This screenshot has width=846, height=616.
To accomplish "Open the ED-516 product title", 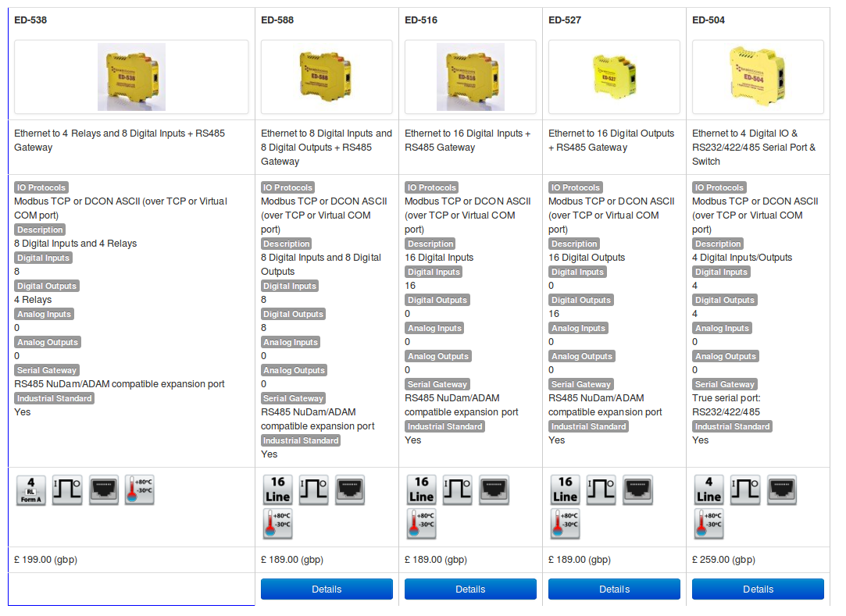I will 421,20.
